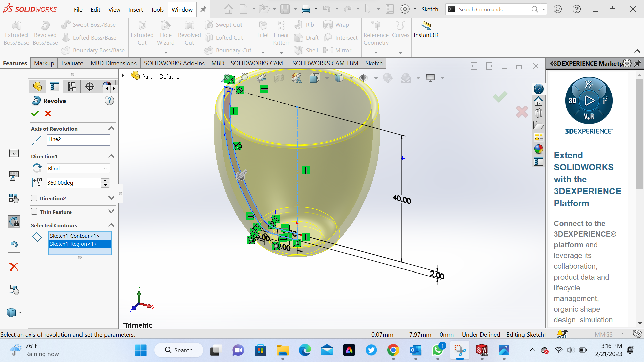Screen dimensions: 644x362
Task: Open Windows Start menu
Action: pyautogui.click(x=141, y=350)
